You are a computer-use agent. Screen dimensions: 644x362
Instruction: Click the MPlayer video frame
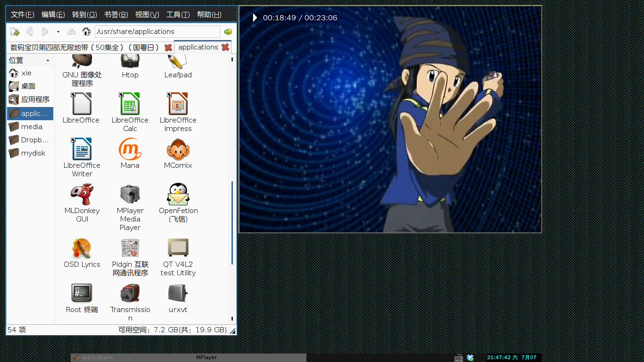pyautogui.click(x=390, y=119)
